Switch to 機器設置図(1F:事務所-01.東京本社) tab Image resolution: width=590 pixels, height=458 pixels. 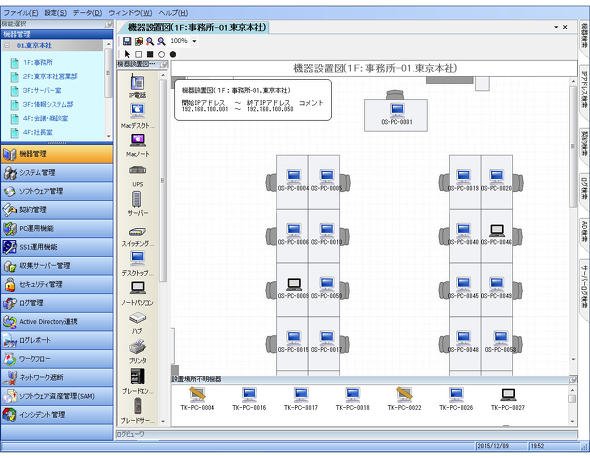[197, 27]
